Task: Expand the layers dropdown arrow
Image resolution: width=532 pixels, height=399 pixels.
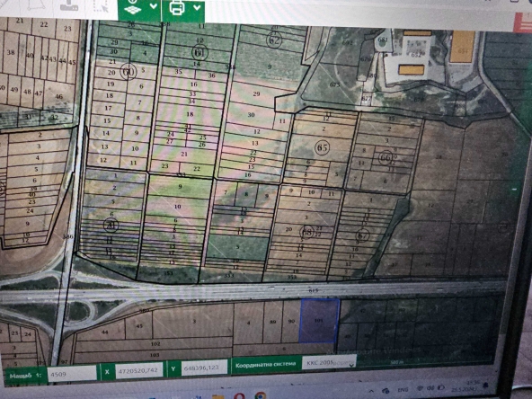Action: tap(154, 7)
